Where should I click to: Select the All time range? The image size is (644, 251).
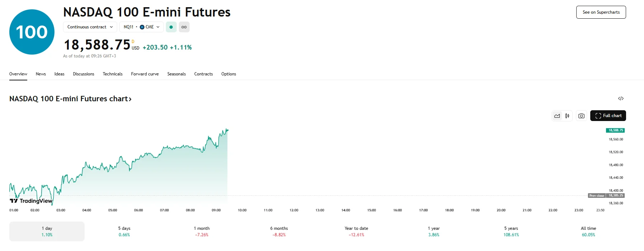[x=588, y=231]
